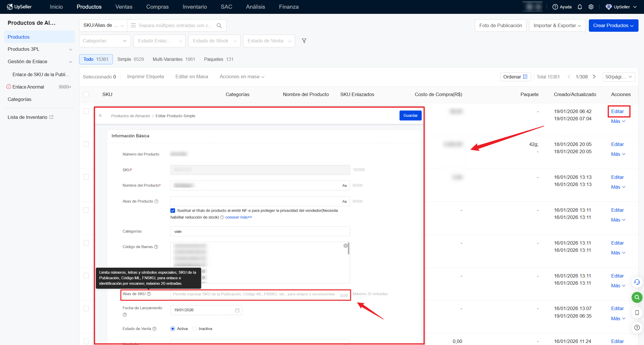The width and height of the screenshot is (644, 345).
Task: Open the calendar for Fecha de Lanzamiento
Action: click(x=237, y=310)
